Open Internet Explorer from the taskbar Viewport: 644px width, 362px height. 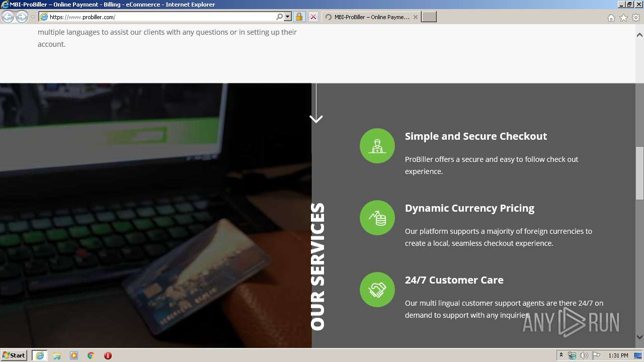tap(40, 355)
